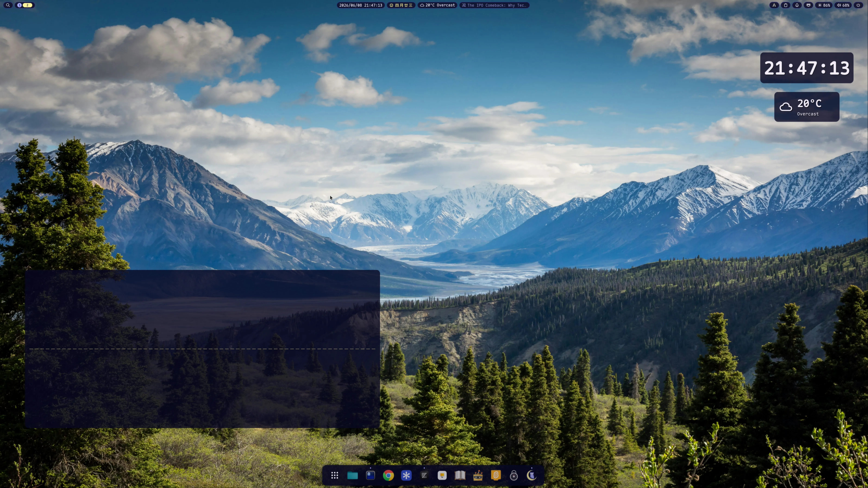Open the open-book app in the dock
The height and width of the screenshot is (488, 868).
[x=460, y=475]
